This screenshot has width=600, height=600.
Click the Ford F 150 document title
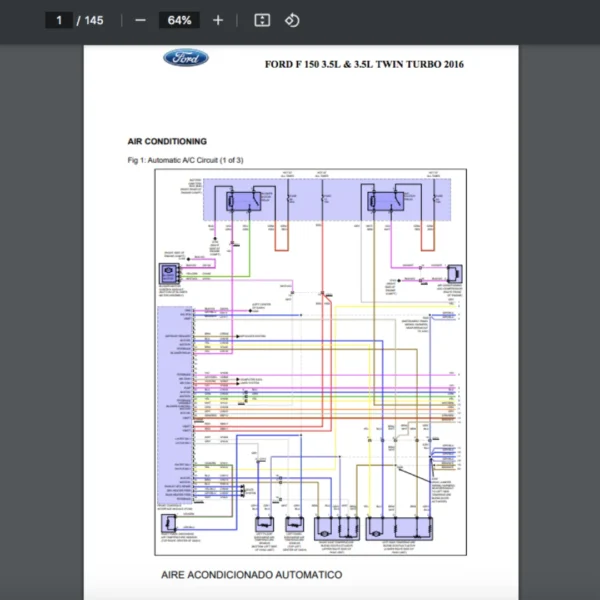coord(363,65)
